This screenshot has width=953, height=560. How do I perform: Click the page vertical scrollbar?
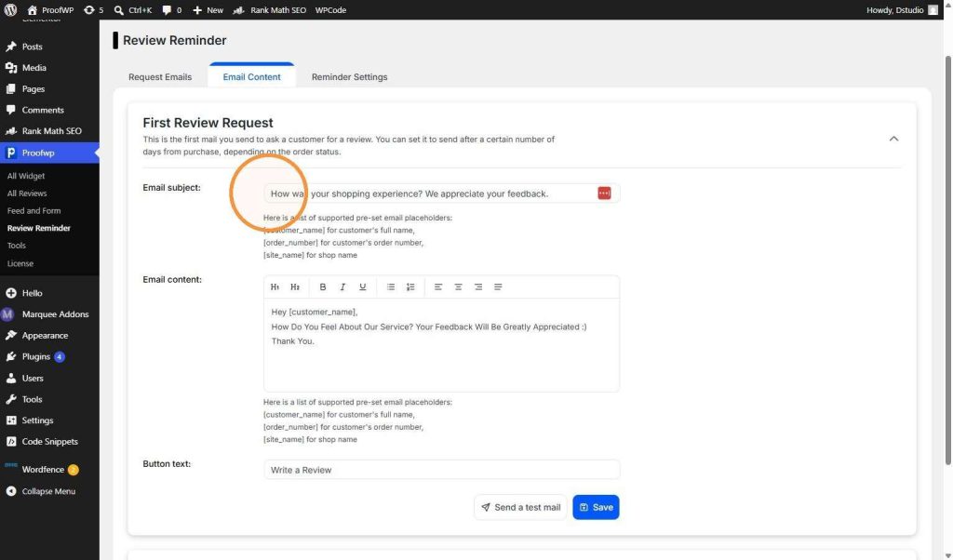(947, 261)
